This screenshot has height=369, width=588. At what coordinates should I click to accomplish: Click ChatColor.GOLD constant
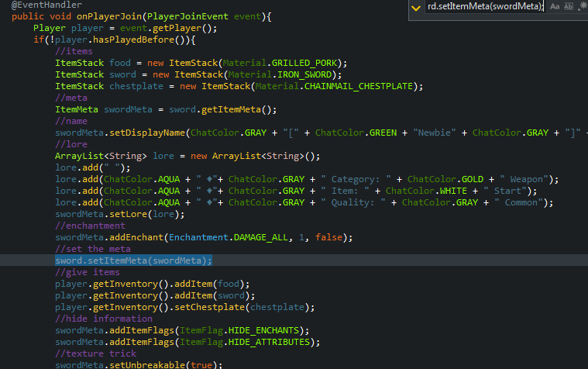point(445,179)
